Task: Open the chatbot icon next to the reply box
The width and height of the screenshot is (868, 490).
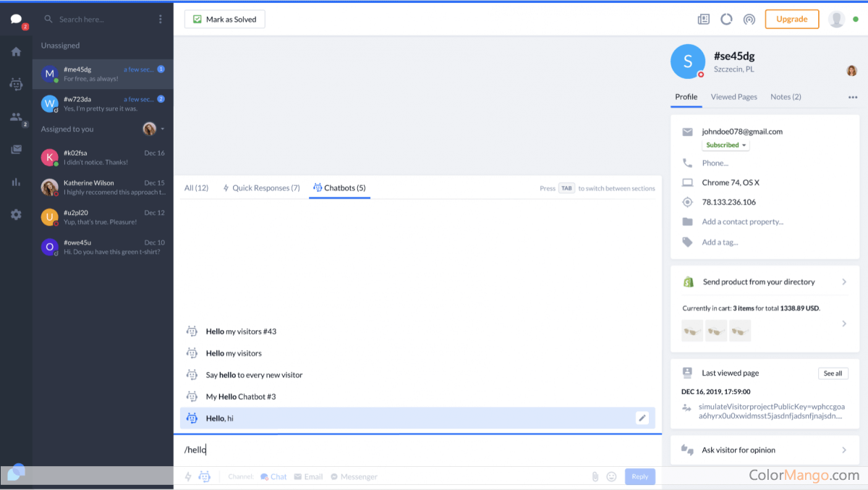Action: pos(205,476)
